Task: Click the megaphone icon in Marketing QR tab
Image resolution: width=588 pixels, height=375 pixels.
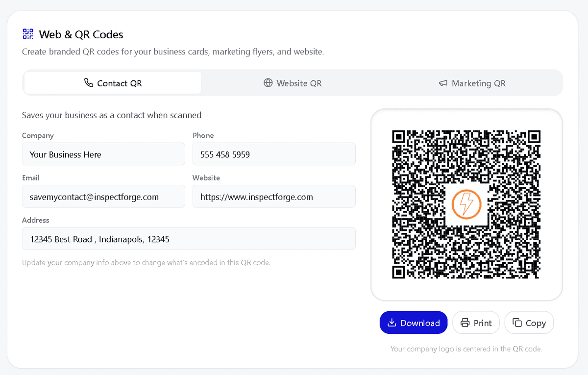Action: [x=443, y=83]
